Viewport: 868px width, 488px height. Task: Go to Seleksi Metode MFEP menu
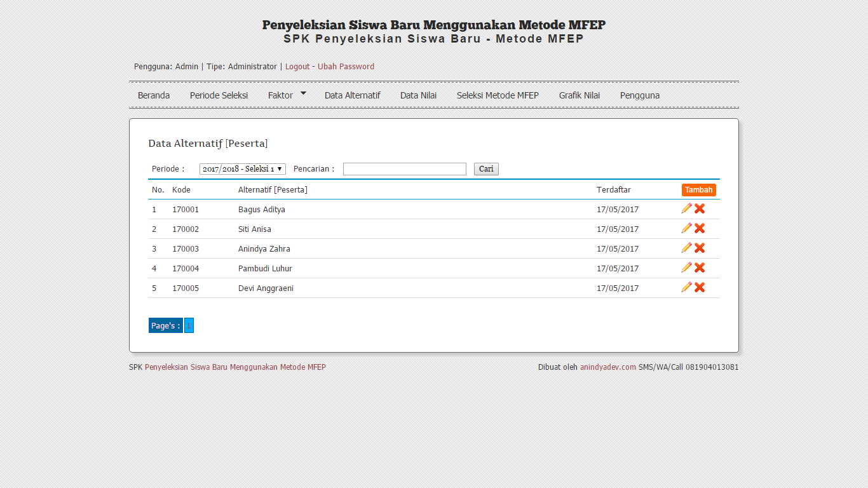(x=498, y=95)
